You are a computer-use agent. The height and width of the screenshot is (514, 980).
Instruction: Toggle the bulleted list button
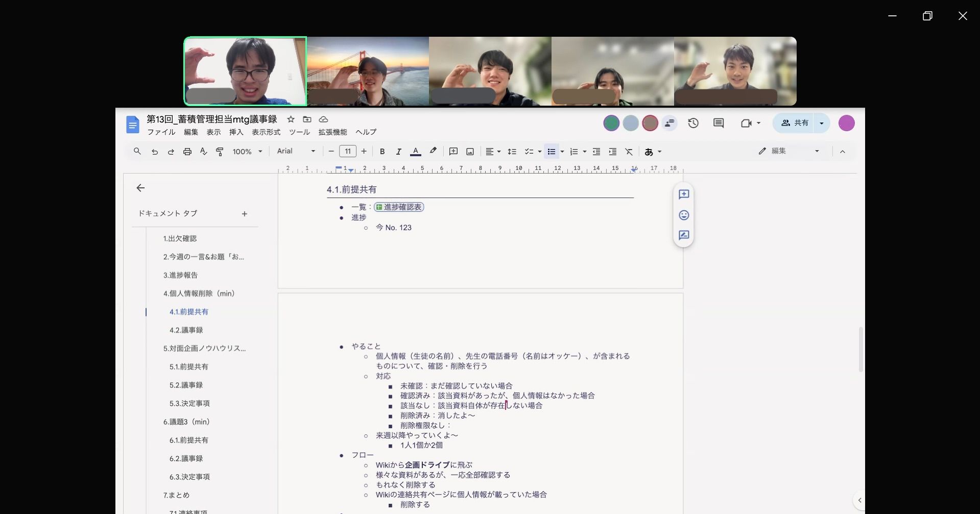pos(551,152)
